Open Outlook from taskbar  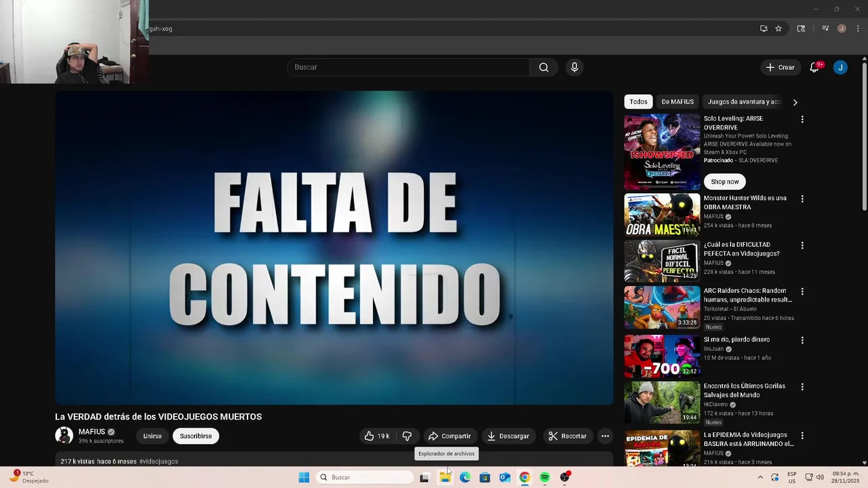(505, 477)
